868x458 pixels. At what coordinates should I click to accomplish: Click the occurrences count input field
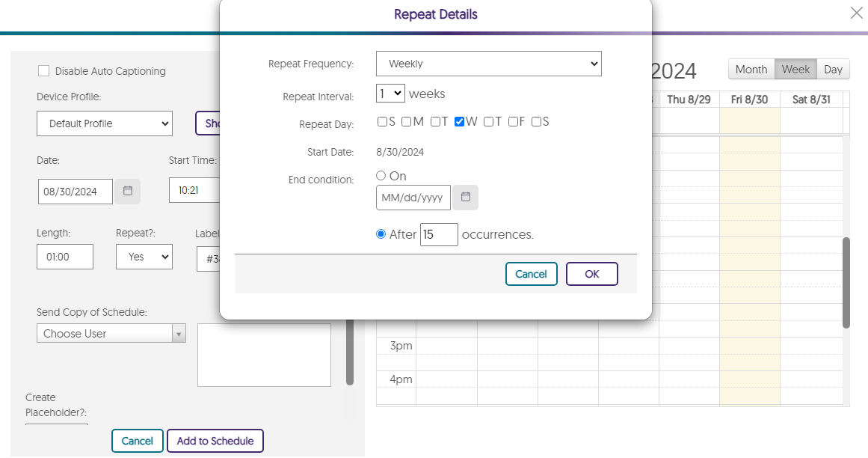[x=439, y=235]
